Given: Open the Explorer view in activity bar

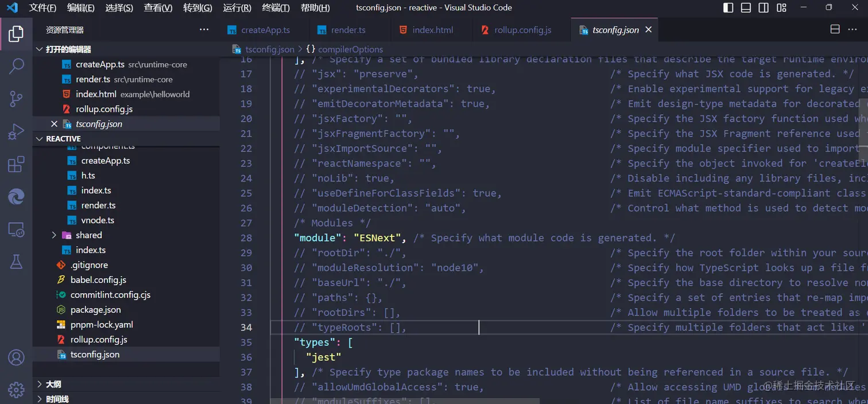Looking at the screenshot, I should (x=16, y=33).
